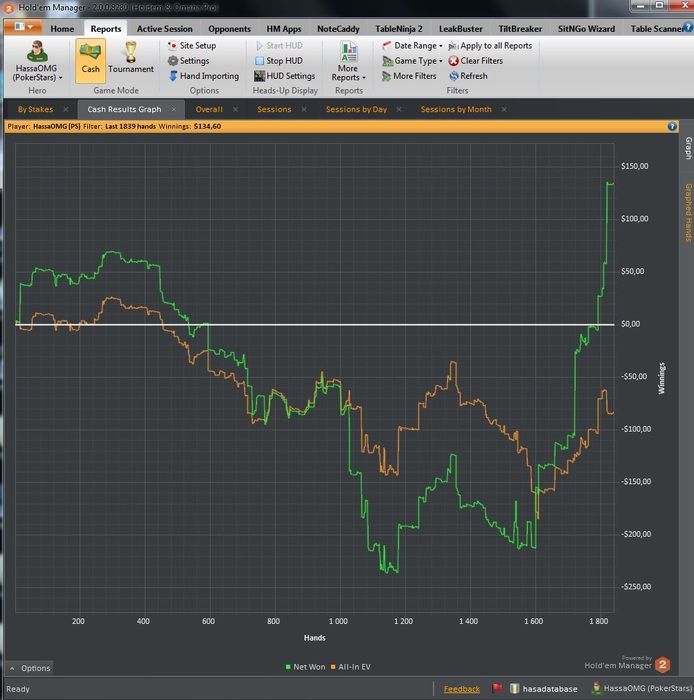Viewport: 694px width, 700px height.
Task: Open ribbon help question mark icon
Action: tap(688, 27)
